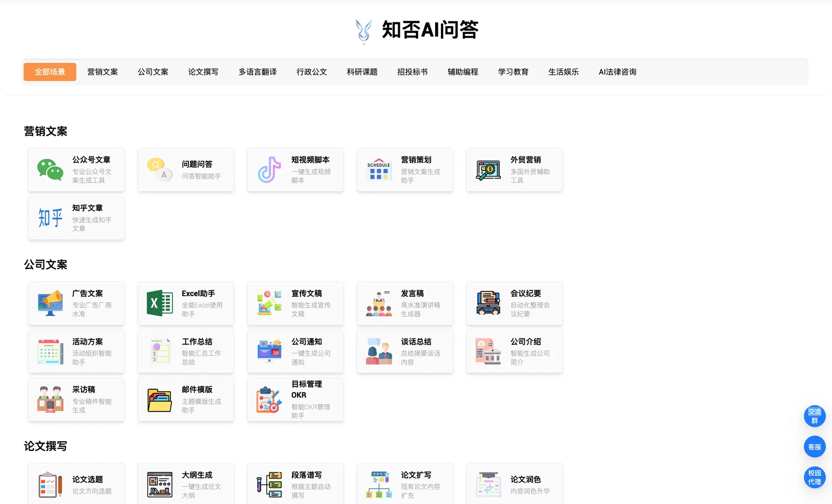Select the green Excel助手 icon

click(x=159, y=303)
